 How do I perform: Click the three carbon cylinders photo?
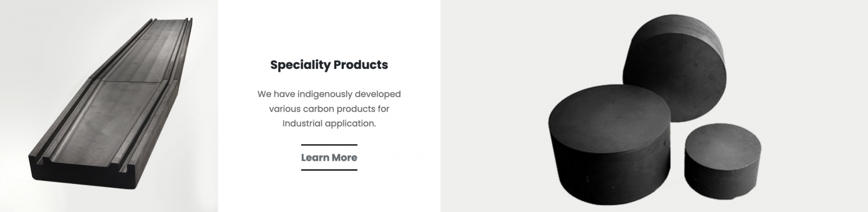pos(654,106)
